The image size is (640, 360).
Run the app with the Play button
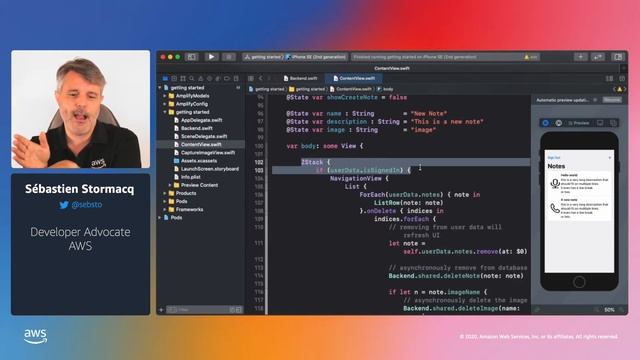[211, 57]
